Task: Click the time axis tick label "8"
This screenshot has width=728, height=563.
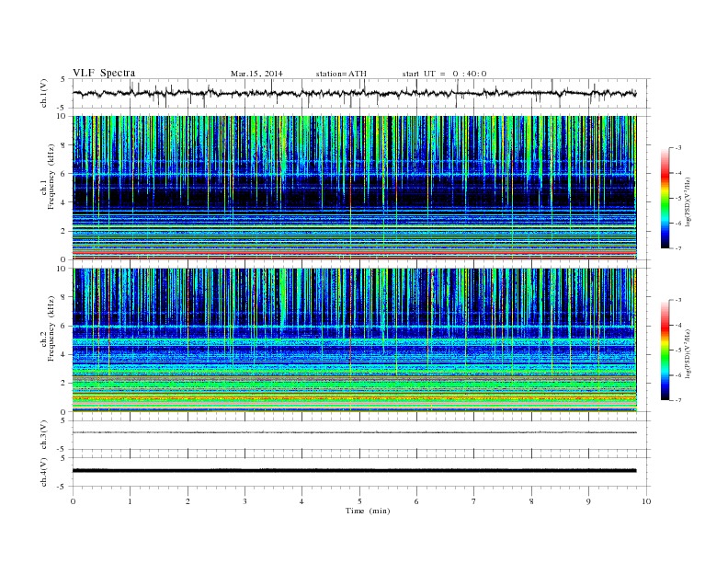Action: pos(531,501)
